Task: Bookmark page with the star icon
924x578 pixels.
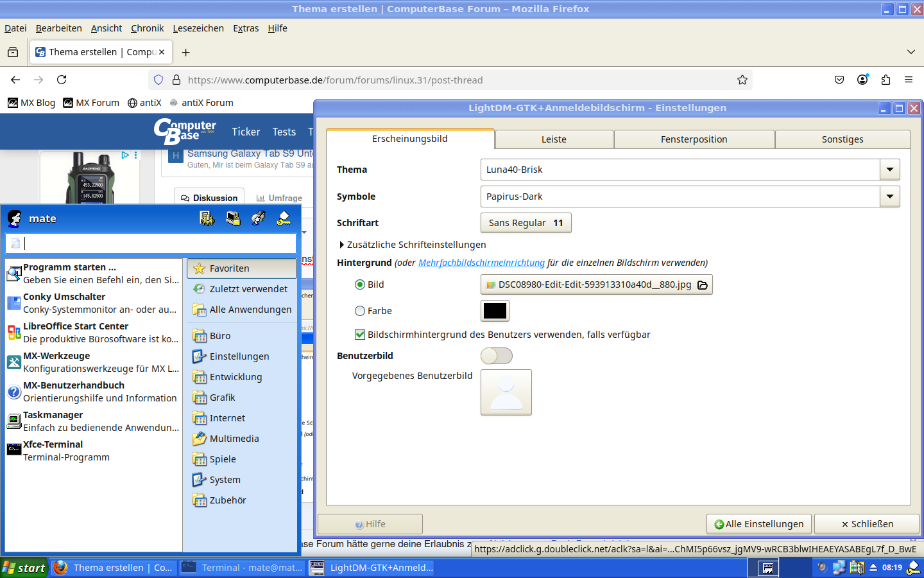Action: (x=742, y=80)
